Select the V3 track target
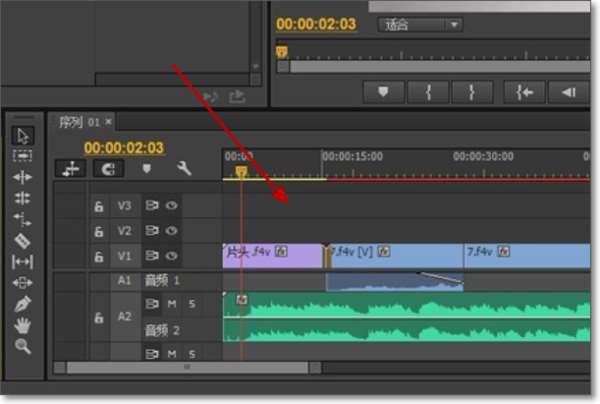This screenshot has width=600, height=404. (x=125, y=206)
